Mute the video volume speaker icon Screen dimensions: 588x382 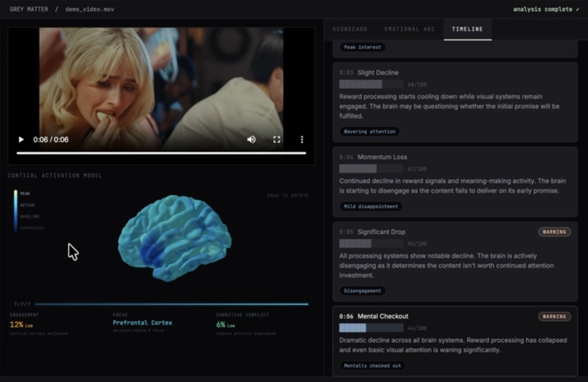click(x=251, y=139)
